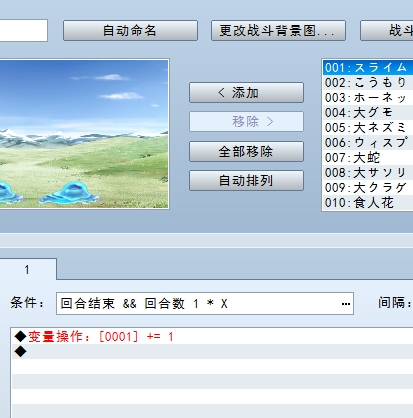Image resolution: width=413 pixels, height=418 pixels.
Task: Select enemy 002:こうもり in the list
Action: 368,83
